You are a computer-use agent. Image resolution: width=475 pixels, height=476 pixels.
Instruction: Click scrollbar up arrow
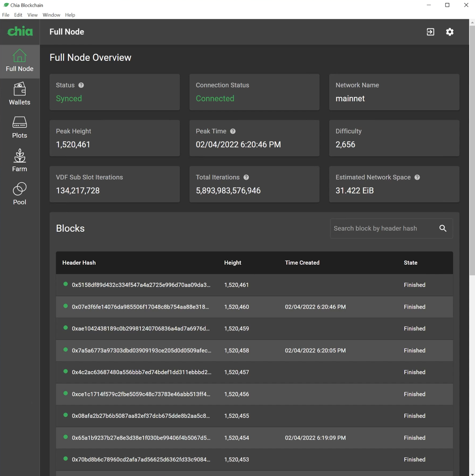tap(472, 22)
